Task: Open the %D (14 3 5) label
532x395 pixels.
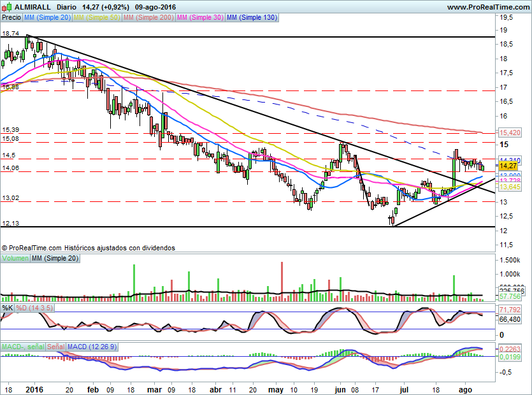Action: tap(34, 308)
